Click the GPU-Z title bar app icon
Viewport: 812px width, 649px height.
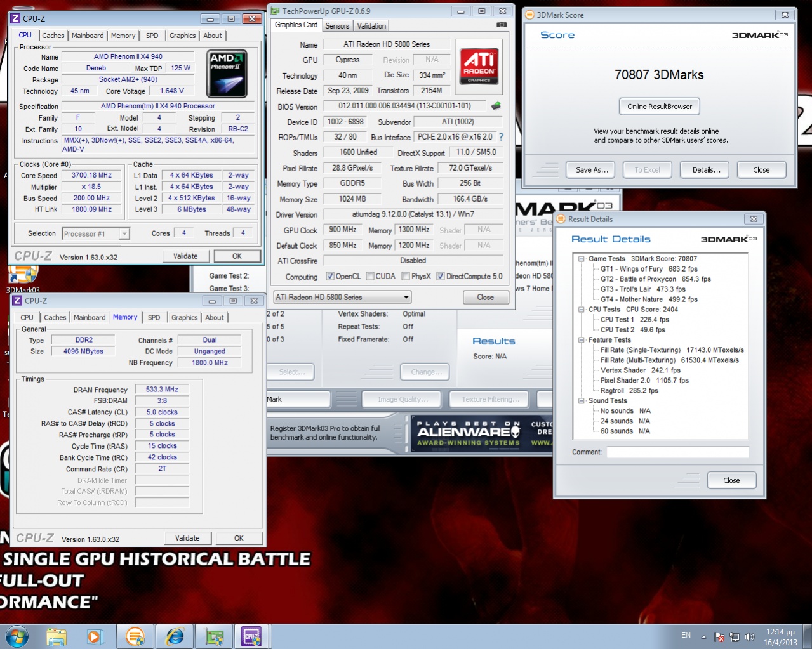coord(276,11)
